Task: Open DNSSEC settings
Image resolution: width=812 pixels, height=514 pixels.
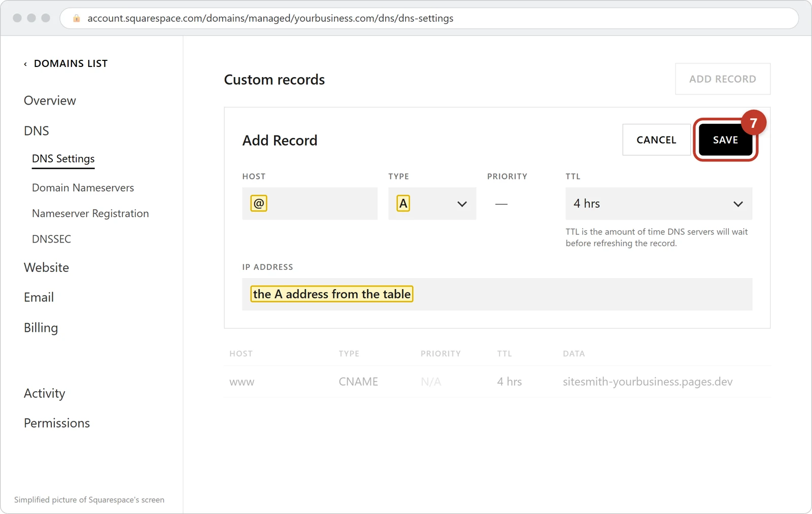Action: (x=51, y=239)
